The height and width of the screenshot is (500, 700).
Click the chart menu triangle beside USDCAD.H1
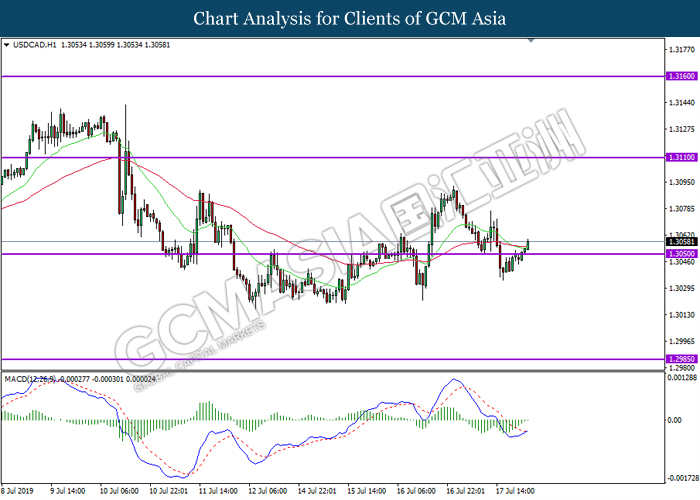click(6, 45)
